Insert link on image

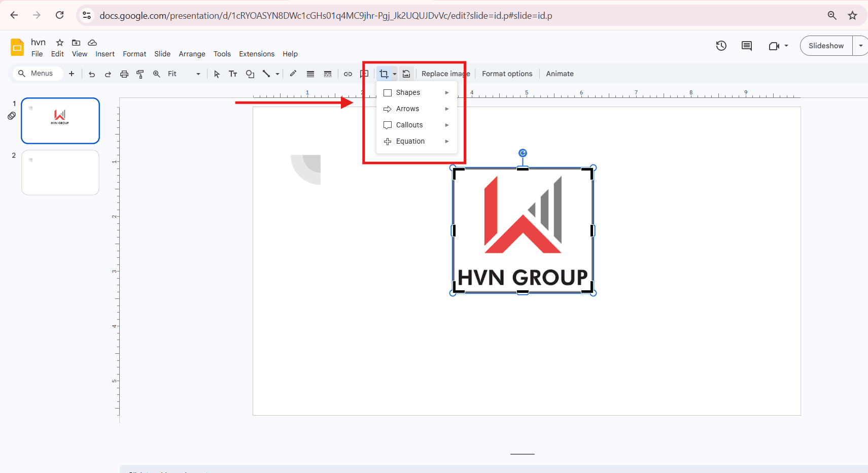pos(348,74)
